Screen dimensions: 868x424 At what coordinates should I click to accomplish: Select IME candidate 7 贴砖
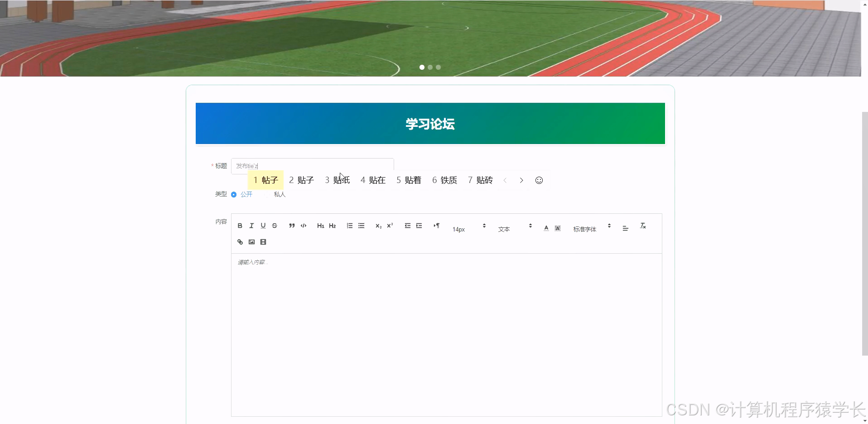pyautogui.click(x=480, y=180)
